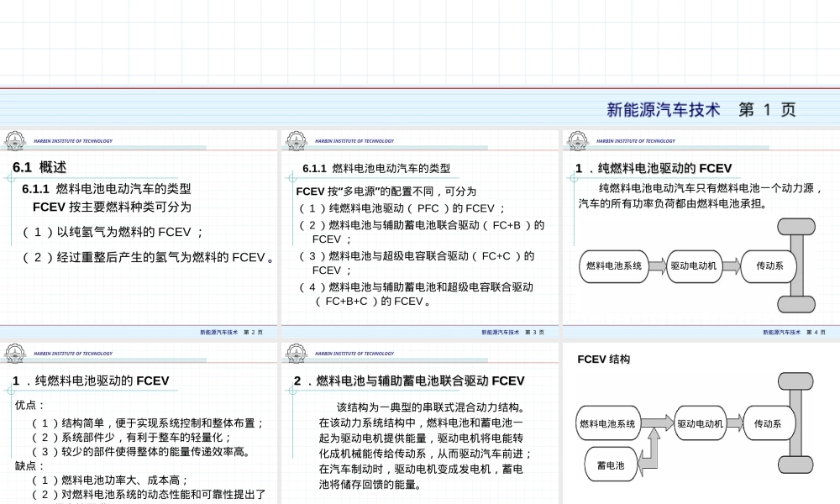Click the HIT logo on the 联合驱动 FCEV slide
The height and width of the screenshot is (504, 840).
297,354
